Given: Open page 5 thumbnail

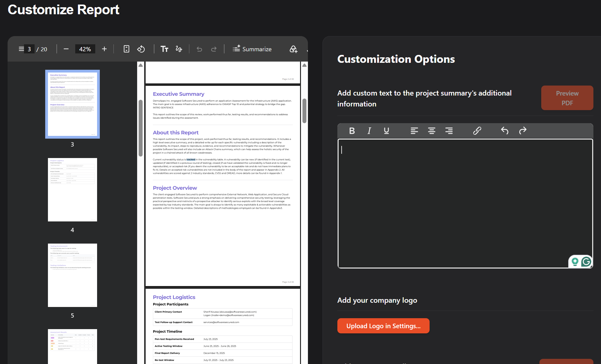Looking at the screenshot, I should 73,275.
